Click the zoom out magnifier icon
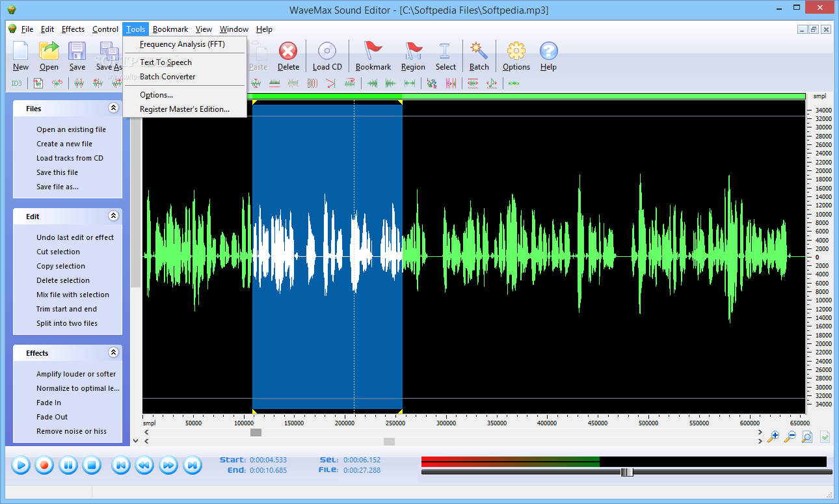Image resolution: width=839 pixels, height=504 pixels. point(790,436)
